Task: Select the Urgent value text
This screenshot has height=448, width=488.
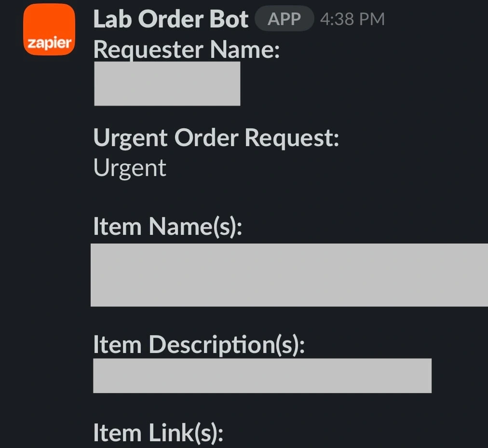Action: click(130, 168)
